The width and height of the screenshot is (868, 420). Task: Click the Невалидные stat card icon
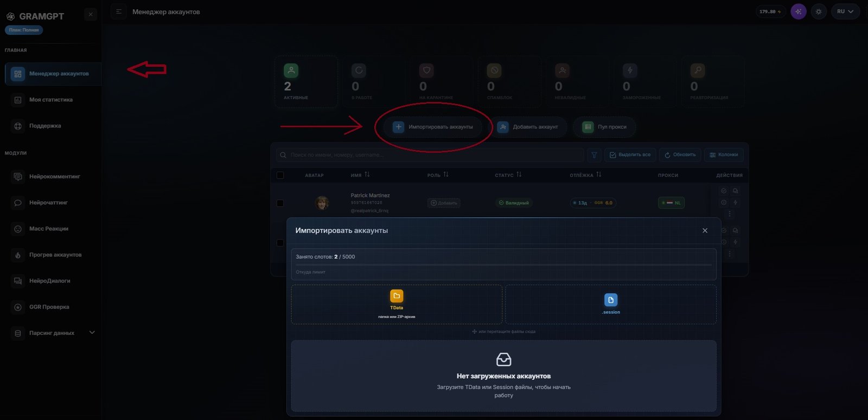point(562,70)
